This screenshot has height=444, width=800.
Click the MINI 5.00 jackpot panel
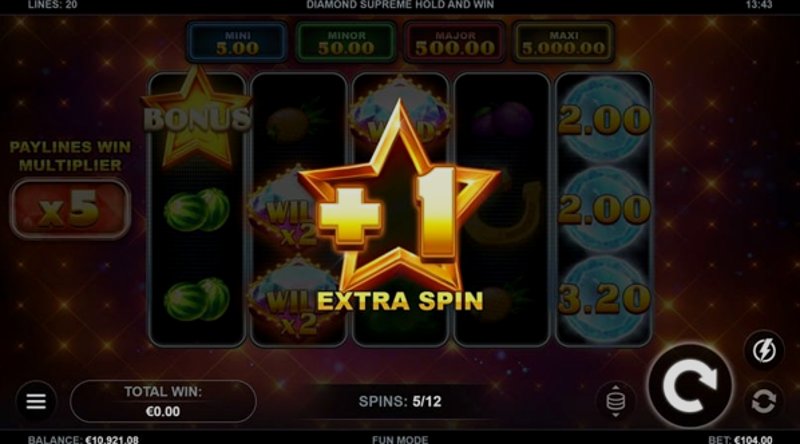(x=237, y=42)
